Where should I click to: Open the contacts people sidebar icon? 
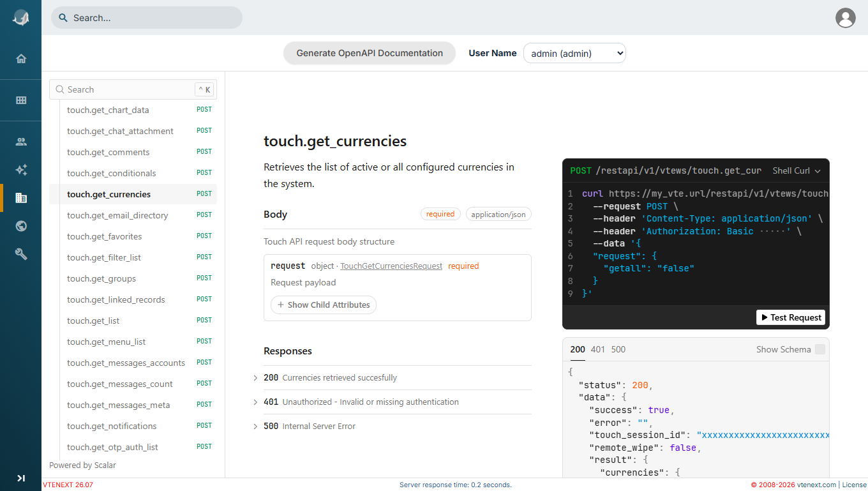[x=21, y=142]
